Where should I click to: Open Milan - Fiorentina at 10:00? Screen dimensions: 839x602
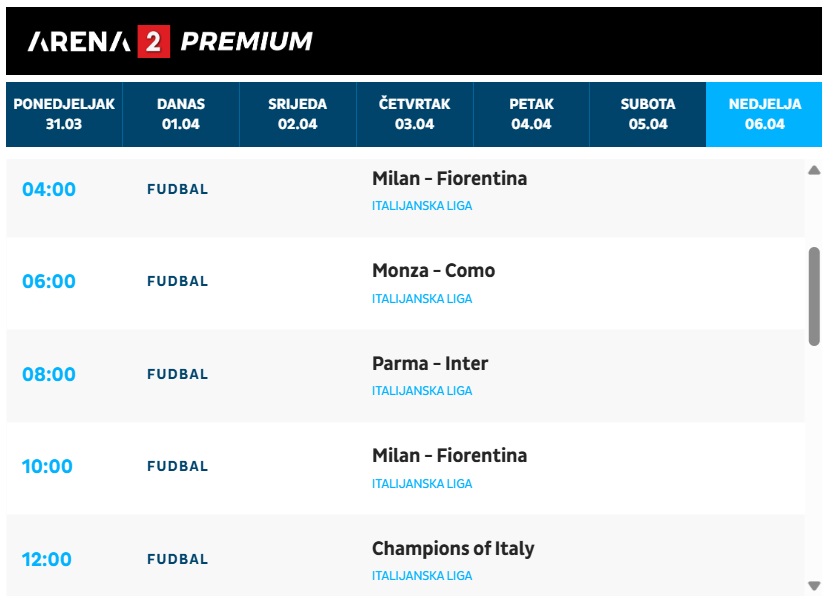[x=449, y=456]
